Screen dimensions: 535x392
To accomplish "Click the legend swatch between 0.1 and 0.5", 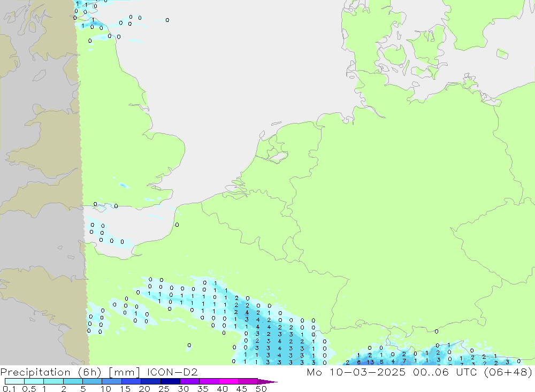I will [14, 381].
